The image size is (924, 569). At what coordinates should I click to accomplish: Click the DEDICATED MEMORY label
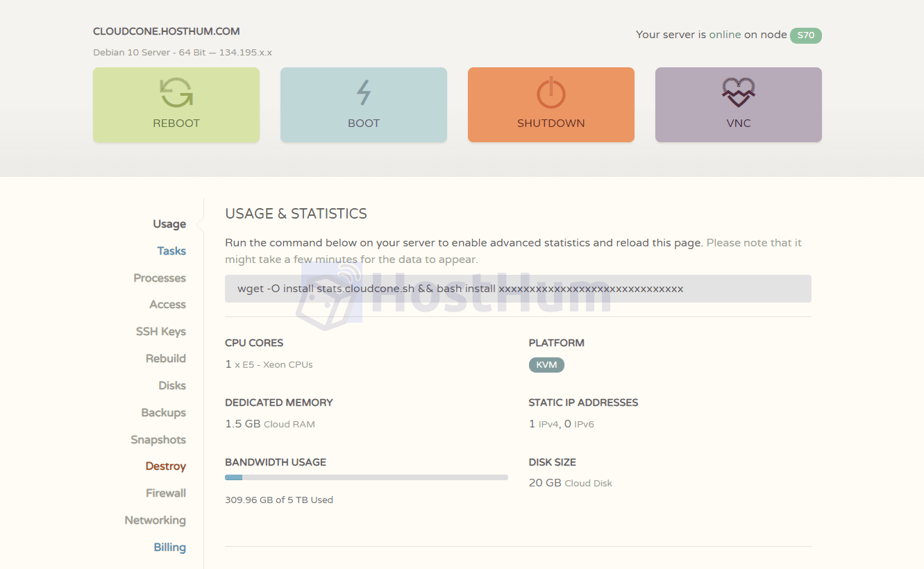(279, 402)
